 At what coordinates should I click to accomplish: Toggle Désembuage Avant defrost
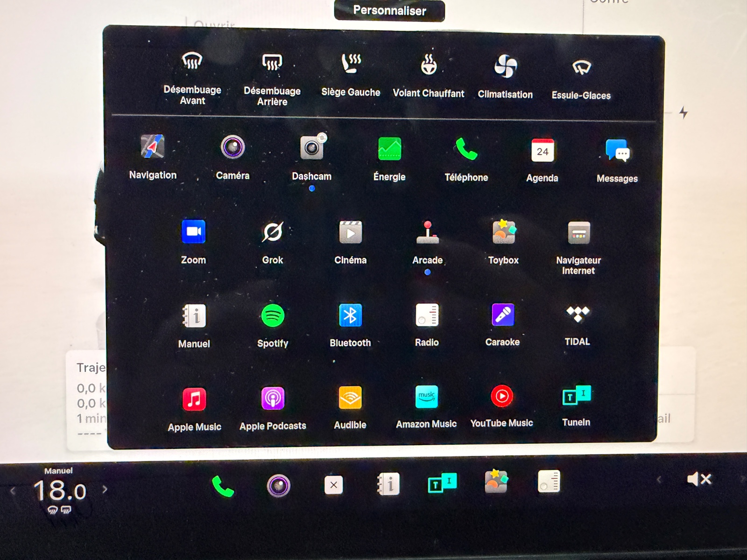tap(192, 62)
